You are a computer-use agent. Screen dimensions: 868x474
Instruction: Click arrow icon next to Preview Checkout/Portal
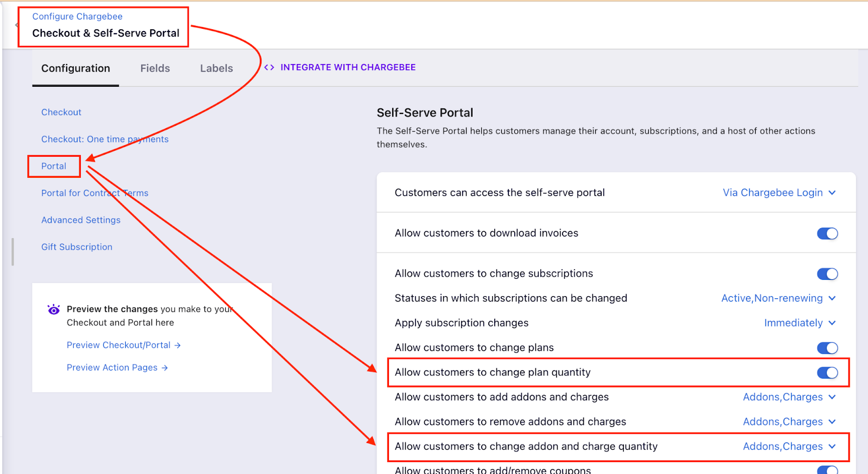[x=177, y=345]
